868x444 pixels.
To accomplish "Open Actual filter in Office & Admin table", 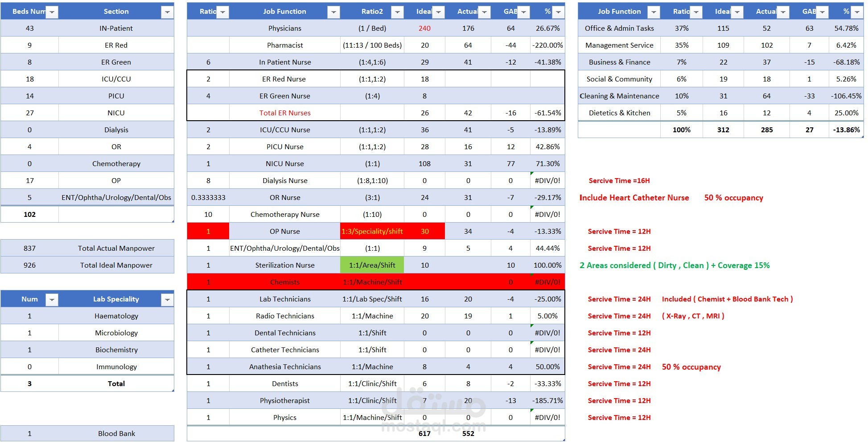I will point(783,12).
